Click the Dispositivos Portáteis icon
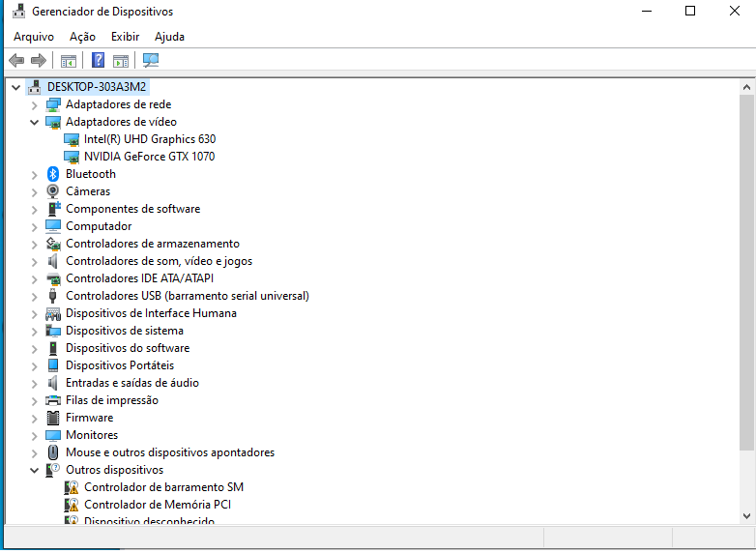 53,365
